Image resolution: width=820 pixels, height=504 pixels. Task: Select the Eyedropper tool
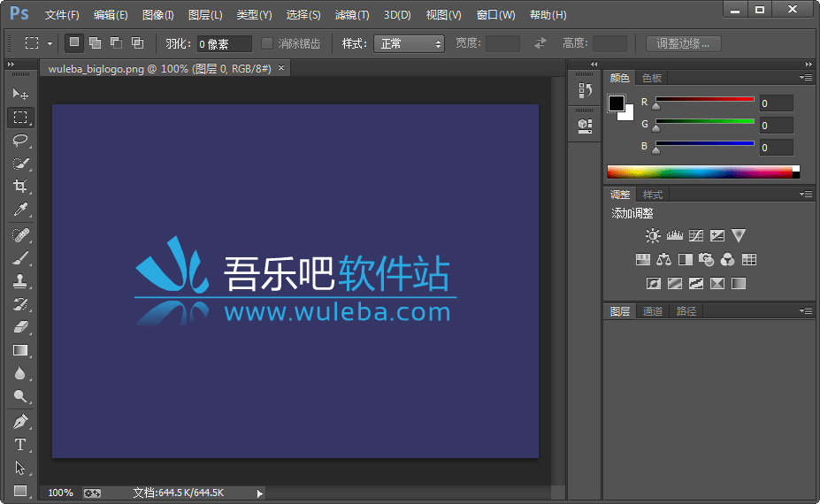[x=20, y=210]
